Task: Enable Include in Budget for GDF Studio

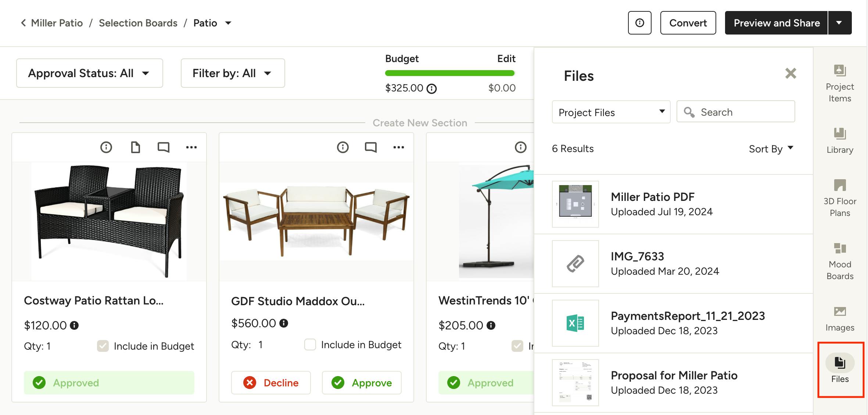Action: point(310,344)
